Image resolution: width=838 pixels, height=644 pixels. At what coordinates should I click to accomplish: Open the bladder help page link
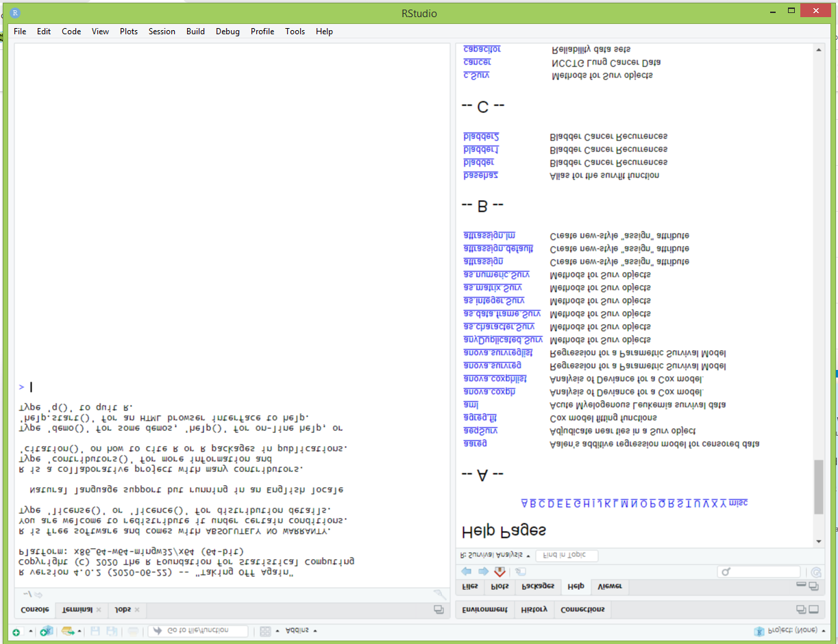(x=478, y=162)
